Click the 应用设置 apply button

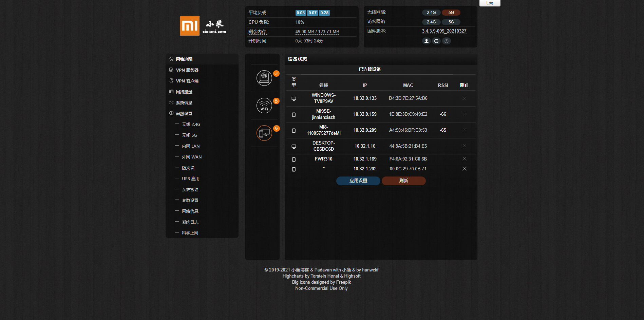click(358, 181)
